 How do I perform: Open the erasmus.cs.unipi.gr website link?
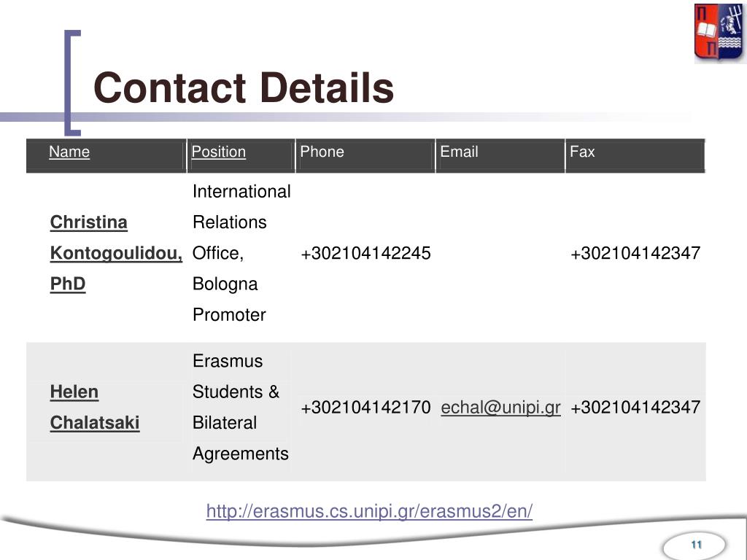coord(369,511)
